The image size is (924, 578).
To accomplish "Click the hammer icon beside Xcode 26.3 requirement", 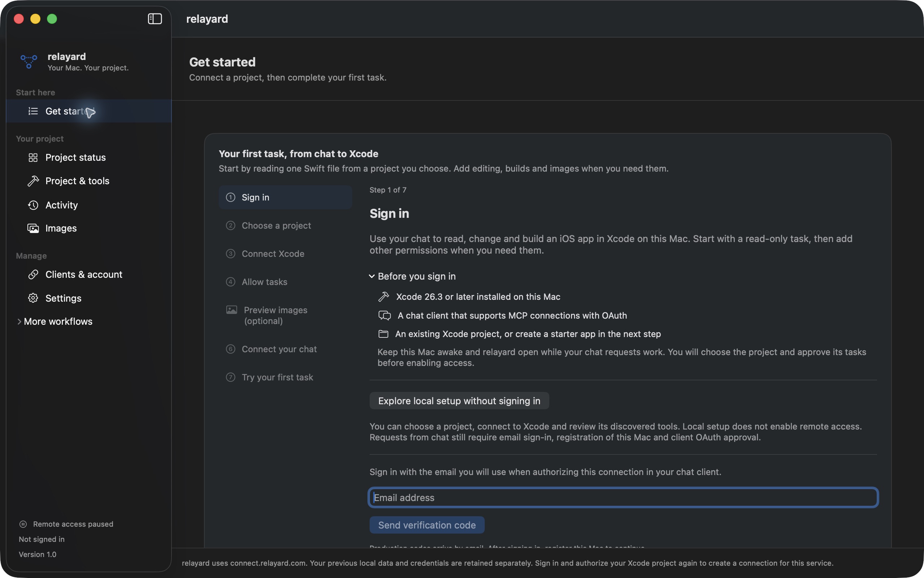I will pyautogui.click(x=383, y=297).
